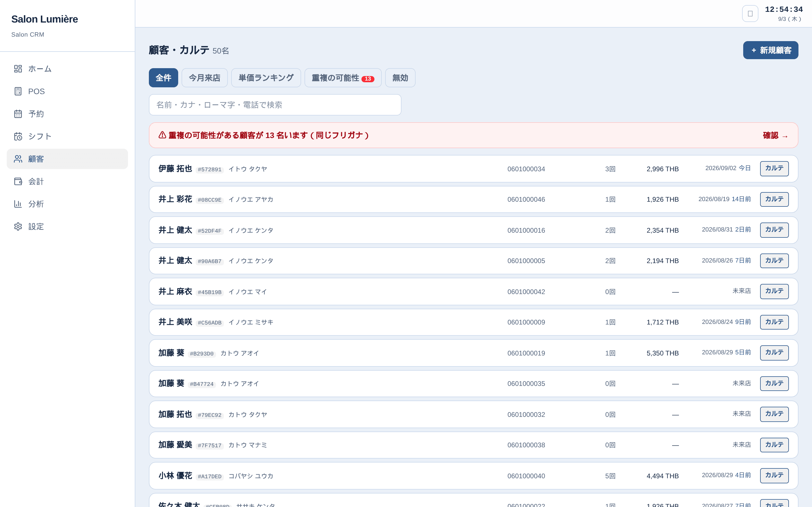
Task: Select the 加藤 葵 #B293D0 customer row
Action: tap(473, 353)
